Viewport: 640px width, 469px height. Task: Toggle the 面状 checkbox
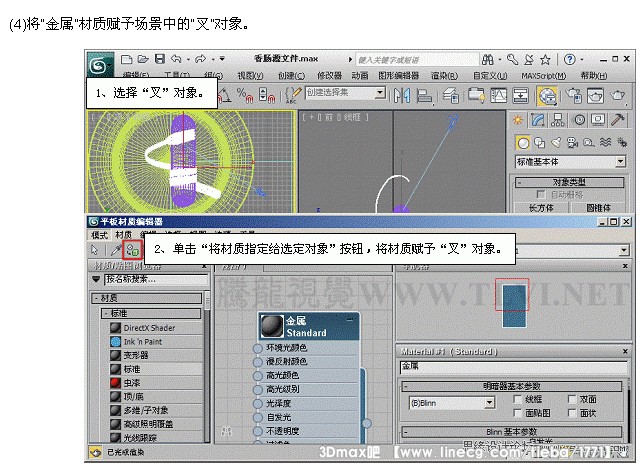pos(572,413)
